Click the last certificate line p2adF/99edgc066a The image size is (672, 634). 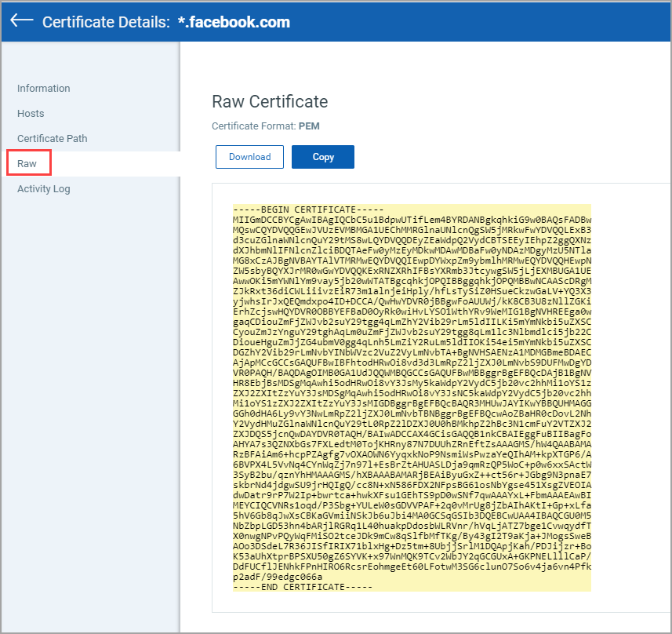tap(278, 577)
